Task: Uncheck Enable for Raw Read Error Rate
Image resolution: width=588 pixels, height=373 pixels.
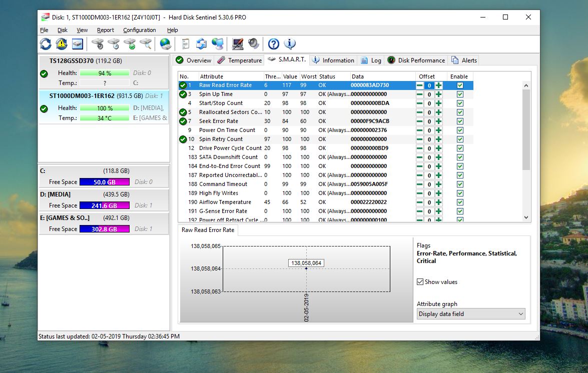Action: (460, 85)
